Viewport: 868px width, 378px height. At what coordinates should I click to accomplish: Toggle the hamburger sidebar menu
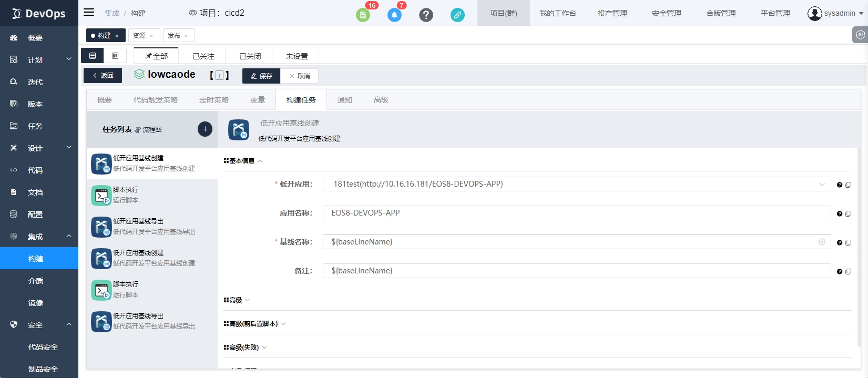(89, 13)
